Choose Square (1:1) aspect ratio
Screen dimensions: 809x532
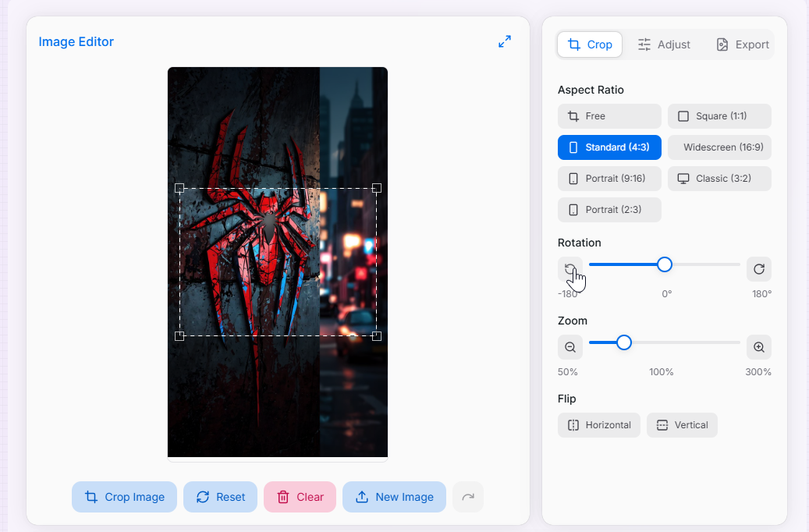click(x=719, y=116)
